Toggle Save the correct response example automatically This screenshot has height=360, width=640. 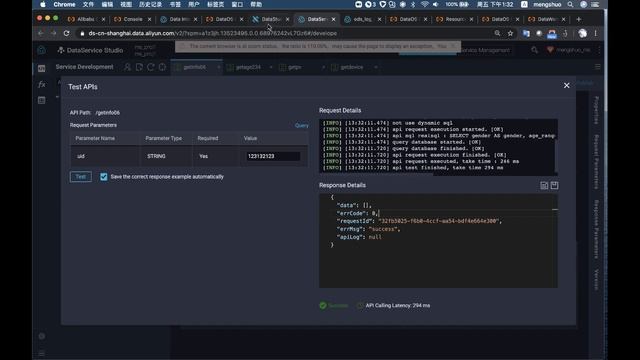coord(104,177)
